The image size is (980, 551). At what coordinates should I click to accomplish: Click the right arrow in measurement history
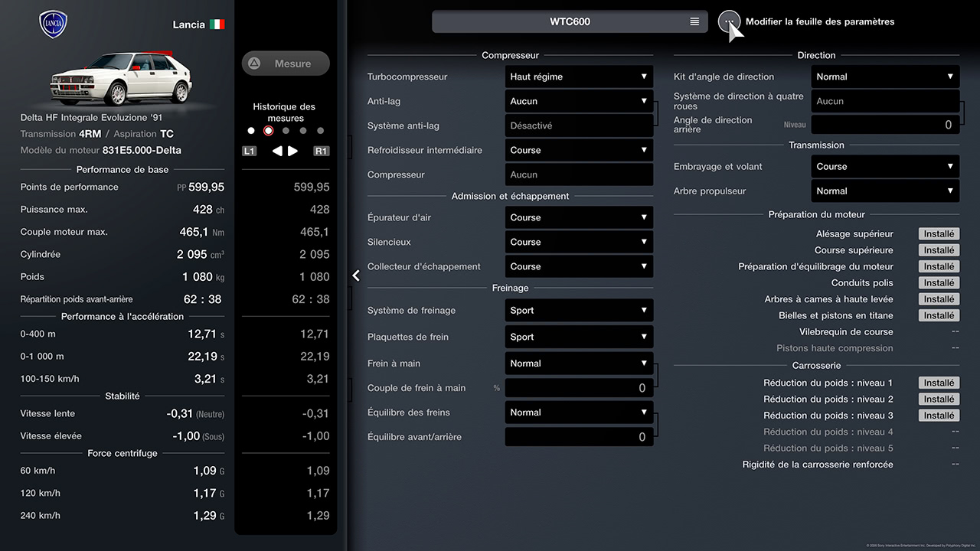(x=292, y=151)
